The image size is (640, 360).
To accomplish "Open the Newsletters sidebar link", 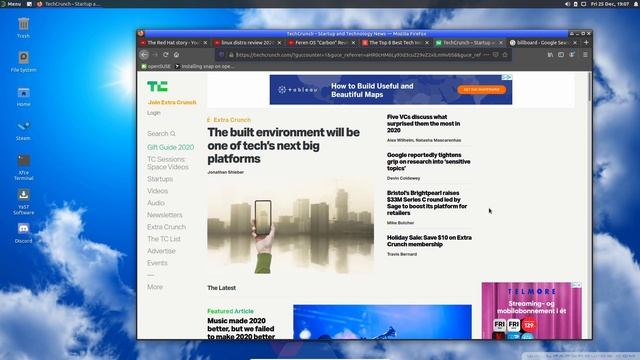I will tap(165, 215).
